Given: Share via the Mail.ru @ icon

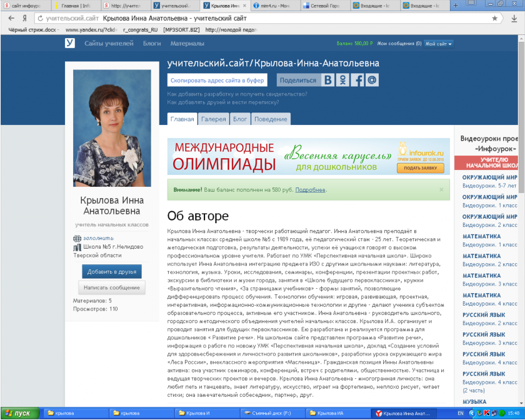Looking at the screenshot, I should point(372,80).
